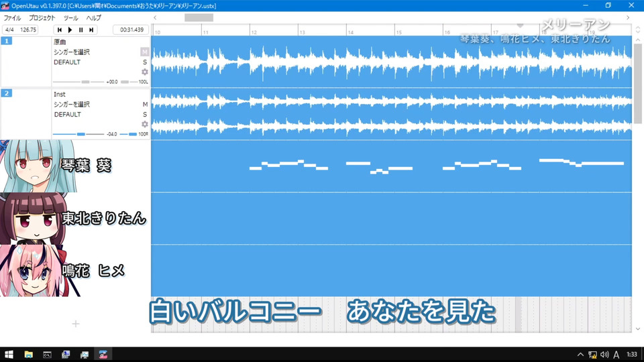Click the 00:31.439 playback time display

click(x=131, y=29)
